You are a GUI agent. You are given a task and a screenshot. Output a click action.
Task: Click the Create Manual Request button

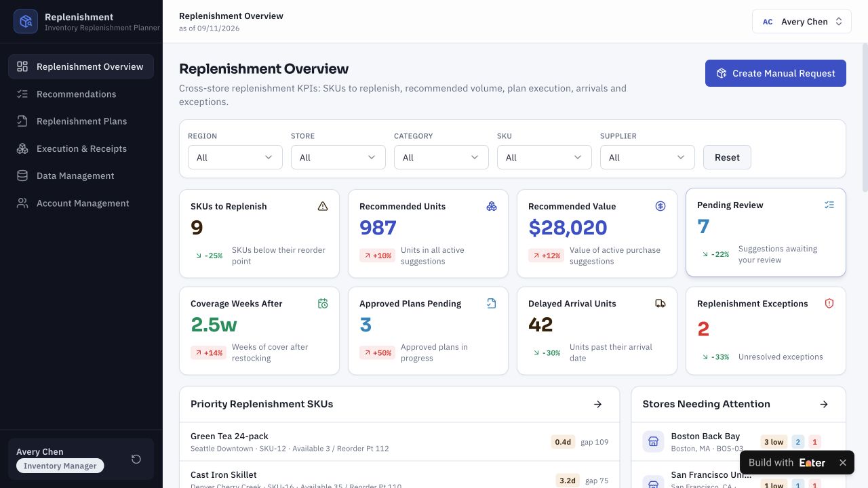(x=776, y=73)
